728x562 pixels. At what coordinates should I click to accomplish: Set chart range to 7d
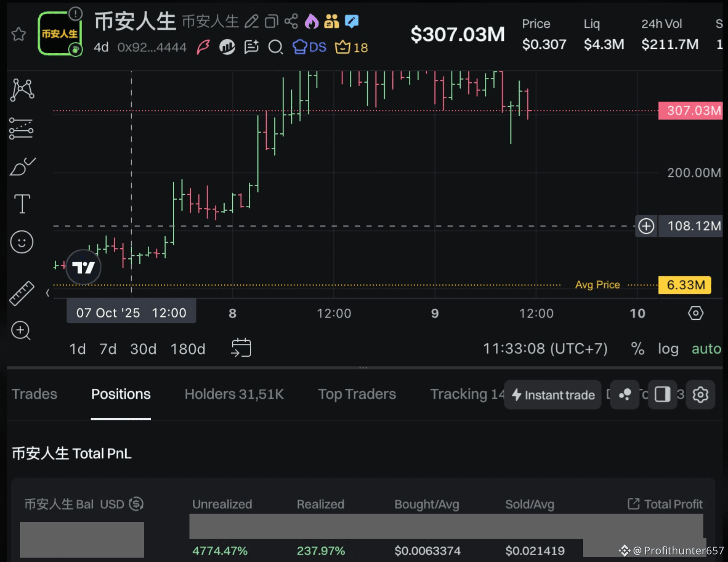[108, 349]
